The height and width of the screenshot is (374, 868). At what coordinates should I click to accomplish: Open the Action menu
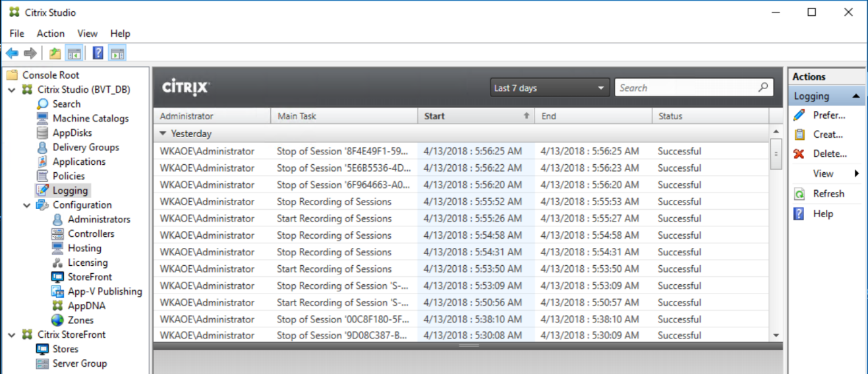[51, 34]
